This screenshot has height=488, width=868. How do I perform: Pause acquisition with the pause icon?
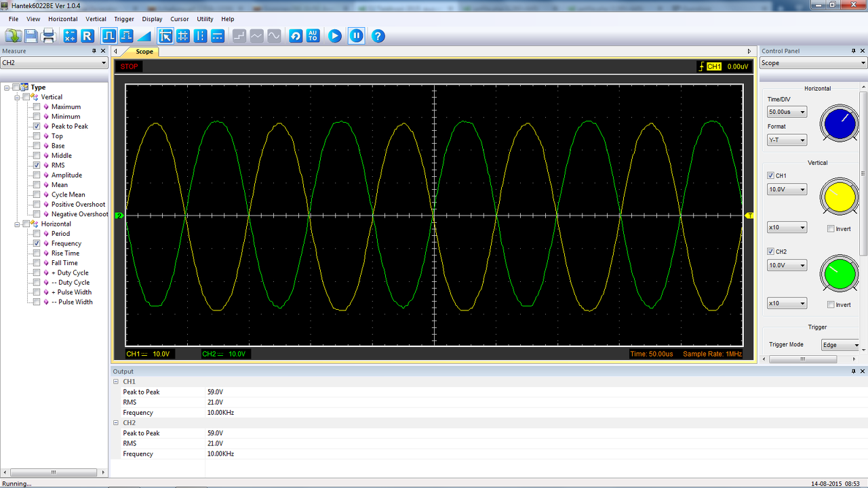[x=357, y=36]
